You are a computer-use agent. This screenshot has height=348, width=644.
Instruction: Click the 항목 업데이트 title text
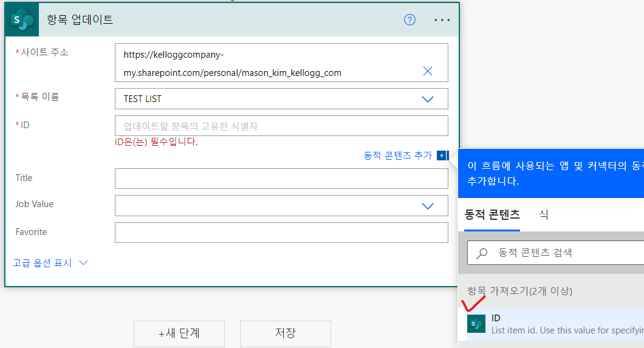point(80,19)
